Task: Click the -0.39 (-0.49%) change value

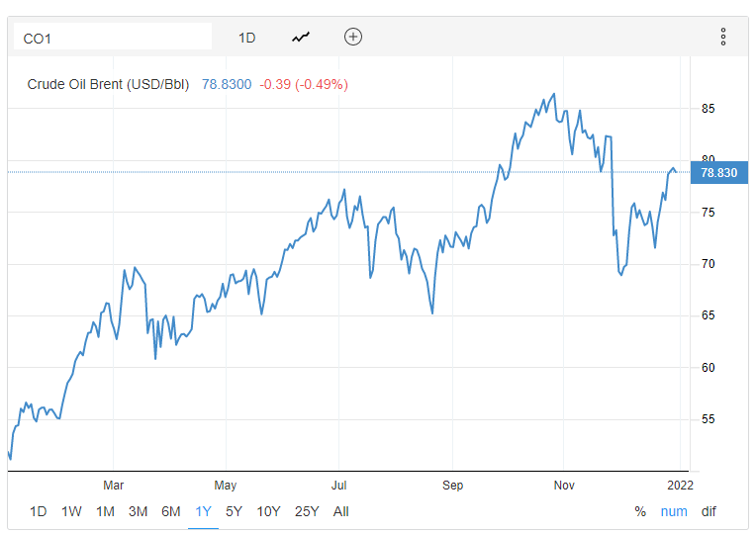Action: (x=304, y=84)
